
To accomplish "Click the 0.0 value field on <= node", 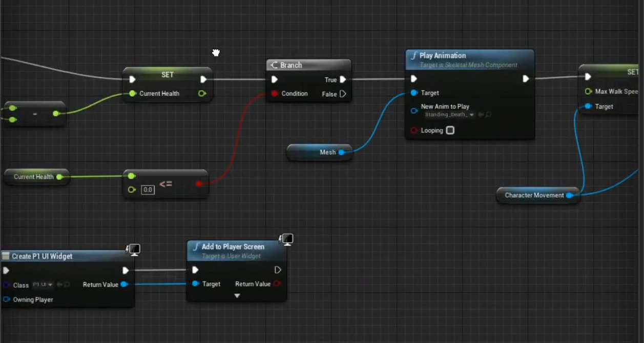I will (148, 190).
